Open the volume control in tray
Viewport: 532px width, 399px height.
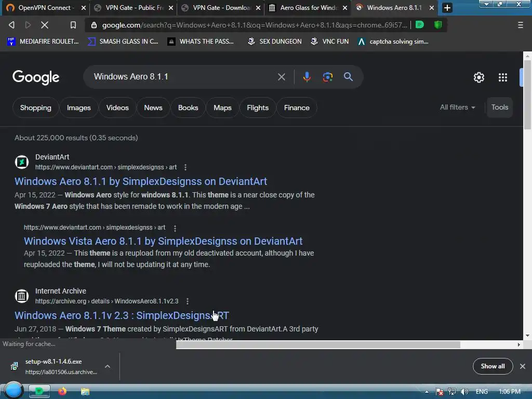pyautogui.click(x=464, y=392)
